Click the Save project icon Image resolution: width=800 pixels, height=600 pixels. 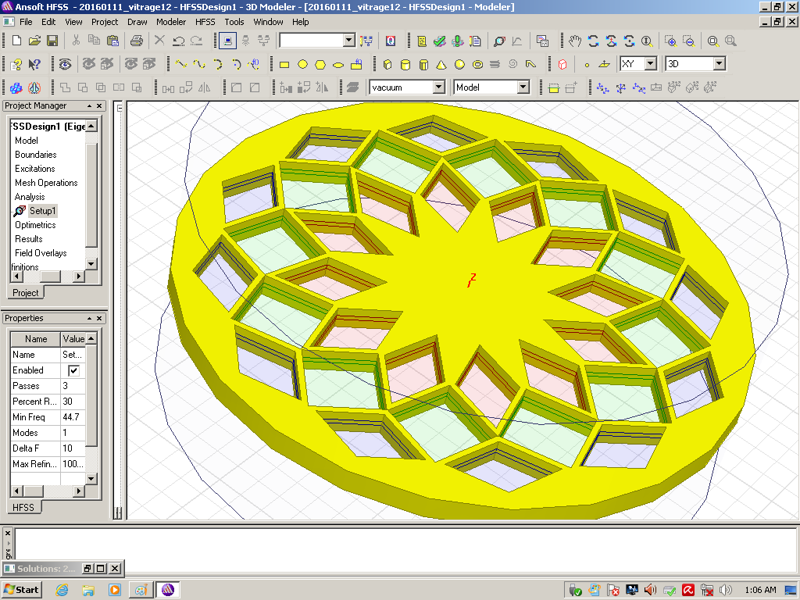(x=52, y=41)
